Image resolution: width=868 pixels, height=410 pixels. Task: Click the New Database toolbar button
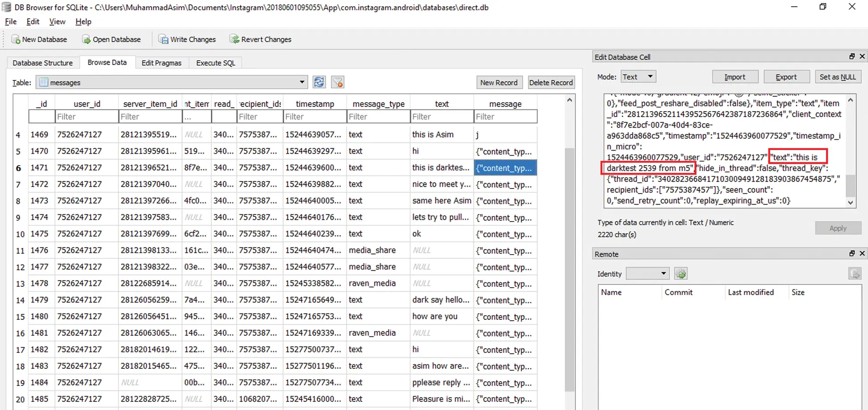(39, 39)
